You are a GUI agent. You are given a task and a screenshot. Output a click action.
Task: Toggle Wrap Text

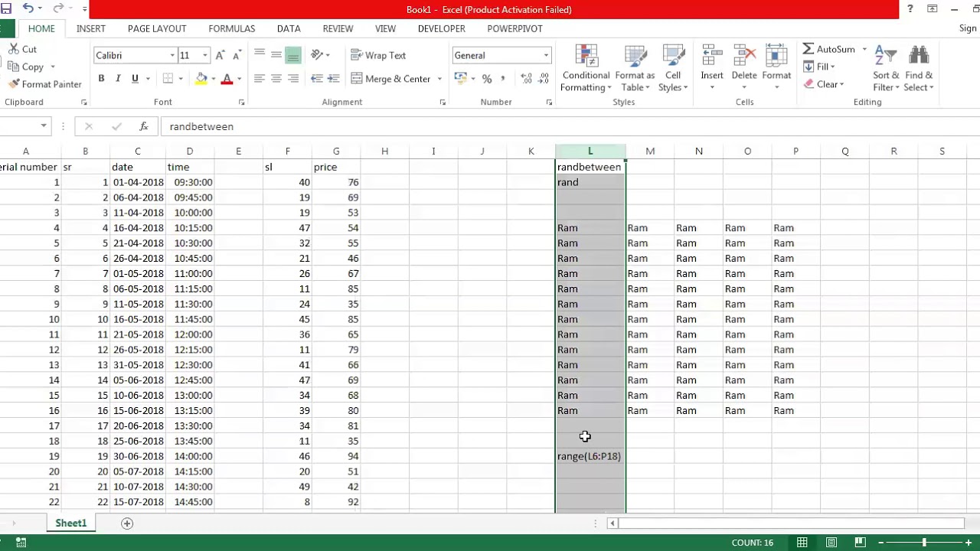click(378, 55)
